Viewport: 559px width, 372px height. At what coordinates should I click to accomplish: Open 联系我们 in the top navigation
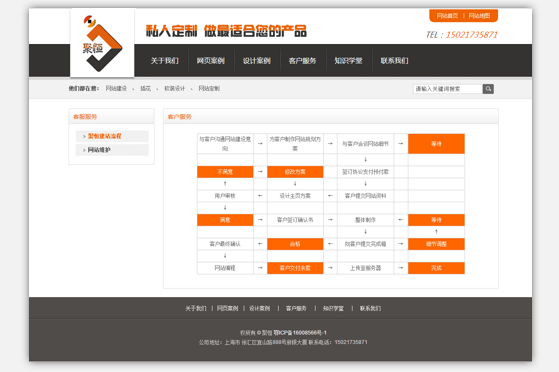[x=394, y=61]
